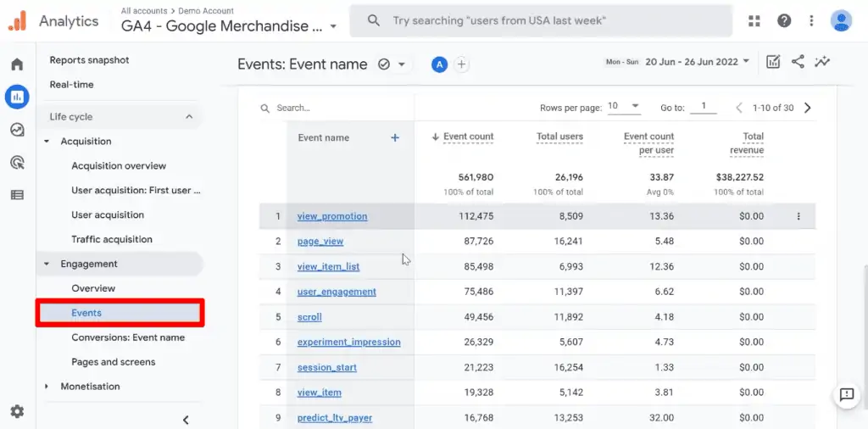Screen dimensions: 868x429
Task: Open the Explore icon in left rail
Action: coord(17,130)
